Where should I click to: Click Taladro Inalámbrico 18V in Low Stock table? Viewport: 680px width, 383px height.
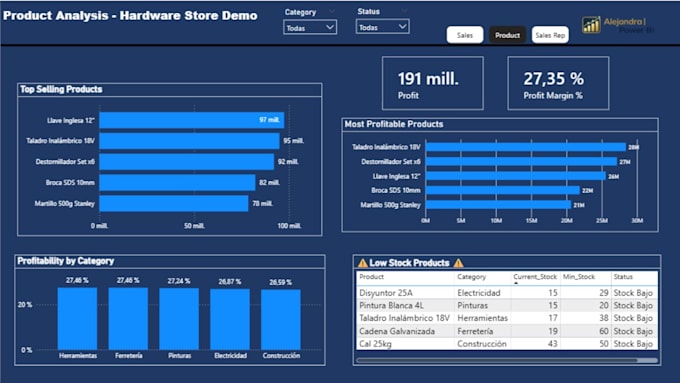[405, 318]
